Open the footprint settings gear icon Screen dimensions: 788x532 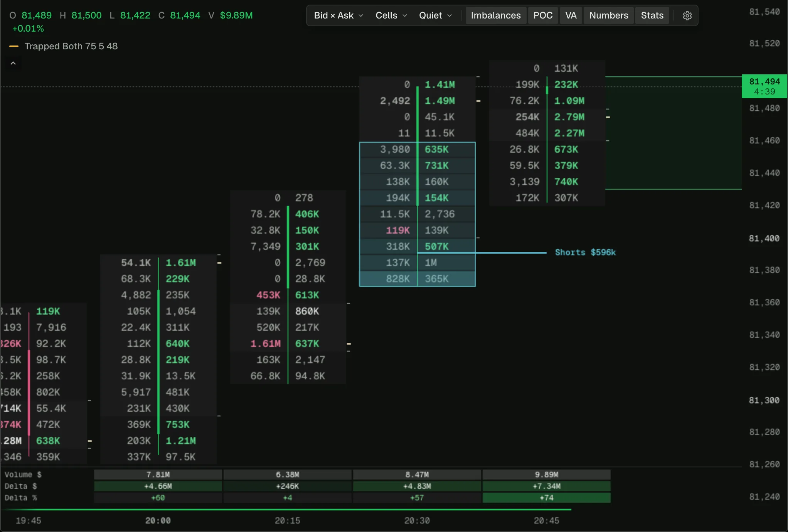point(687,15)
